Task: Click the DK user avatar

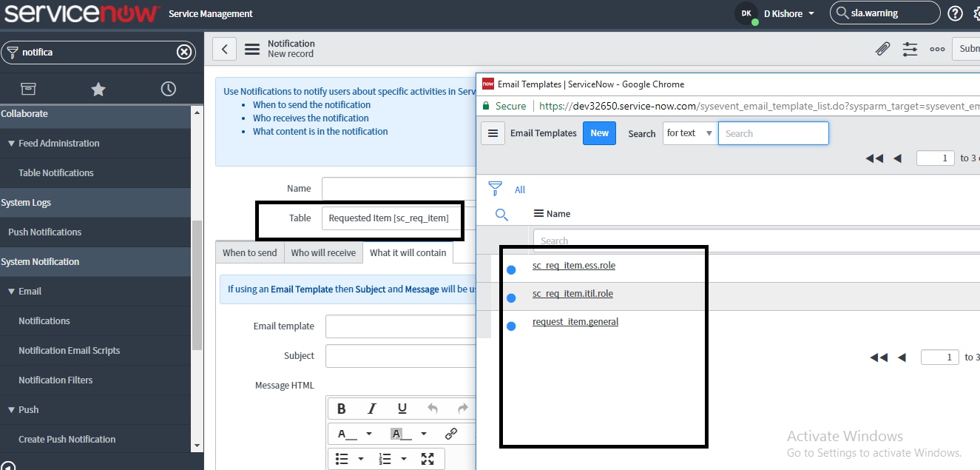Action: click(x=746, y=13)
